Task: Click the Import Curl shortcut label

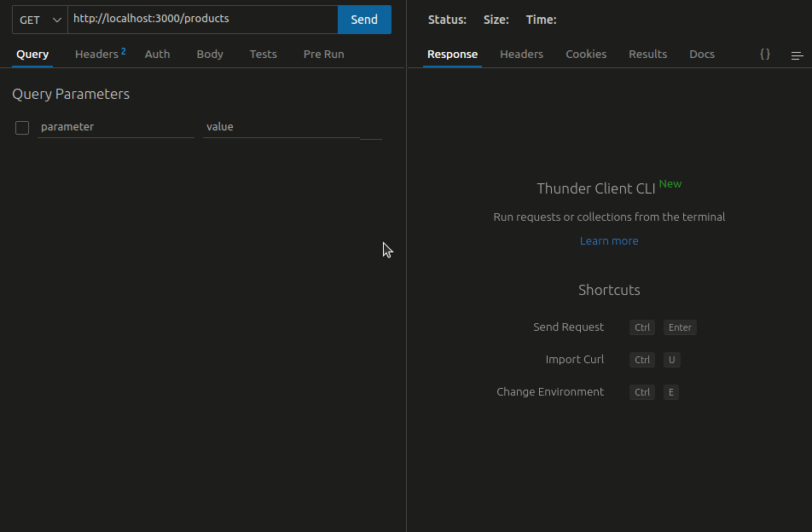Action: pos(575,360)
